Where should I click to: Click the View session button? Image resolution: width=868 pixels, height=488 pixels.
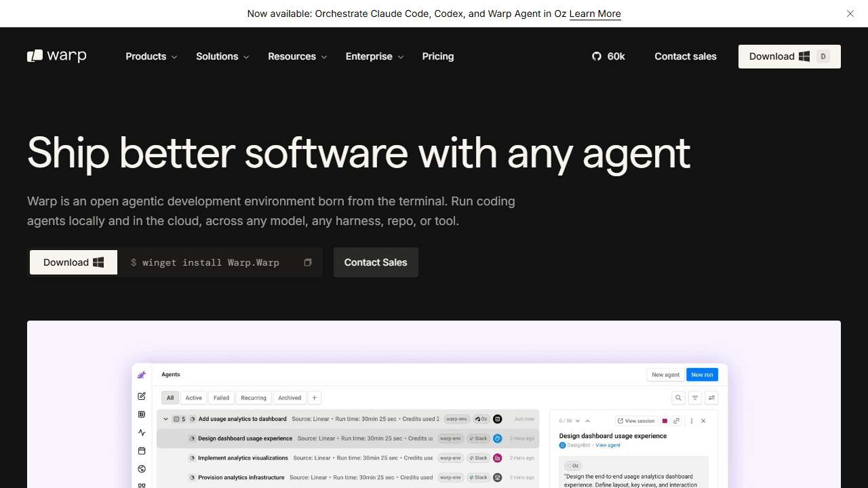pos(636,421)
